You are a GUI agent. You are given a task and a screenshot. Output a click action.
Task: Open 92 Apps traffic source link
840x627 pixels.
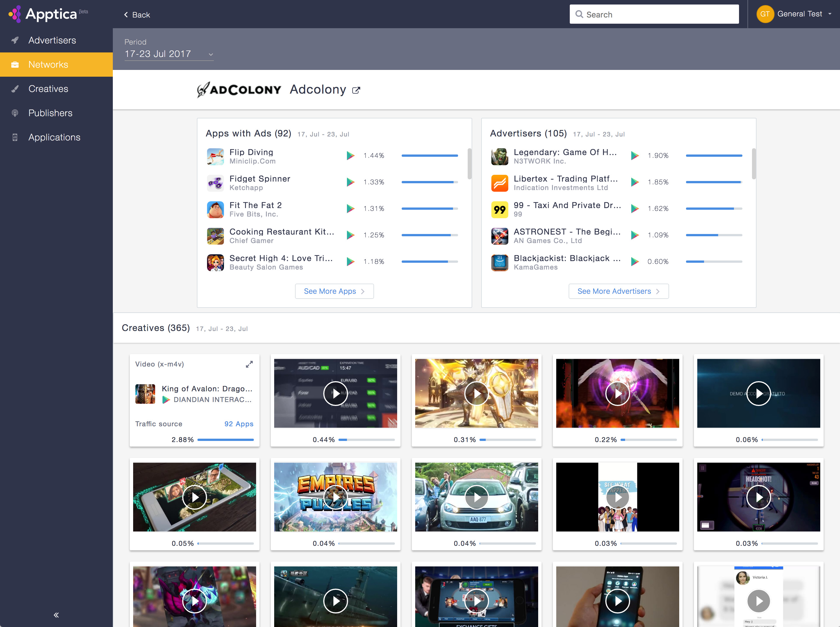[238, 424]
